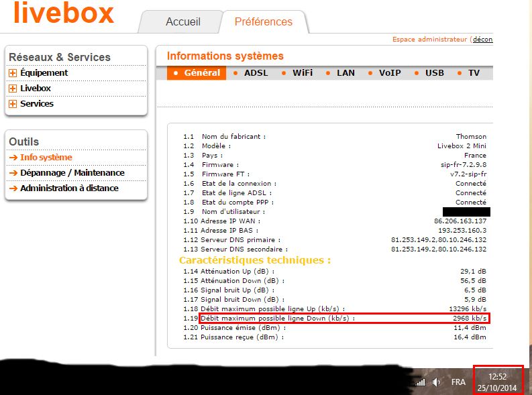532x395 pixels.
Task: Select the Signal bruit Up value 6,5 dB
Action: (476, 290)
